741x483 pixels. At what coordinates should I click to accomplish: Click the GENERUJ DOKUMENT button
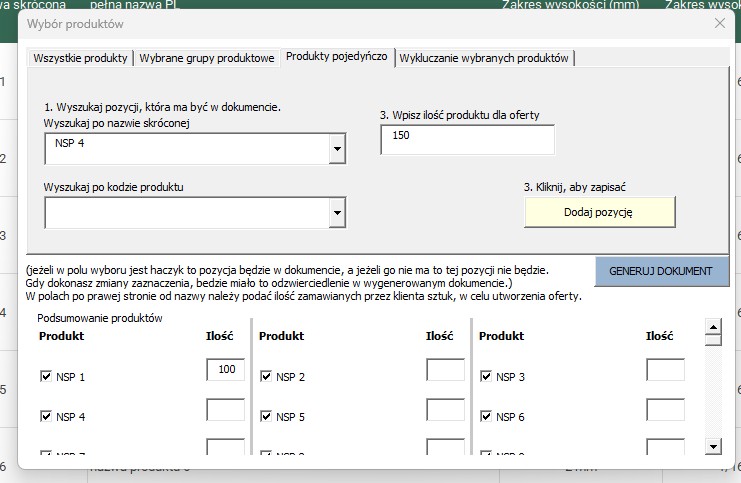pyautogui.click(x=661, y=271)
